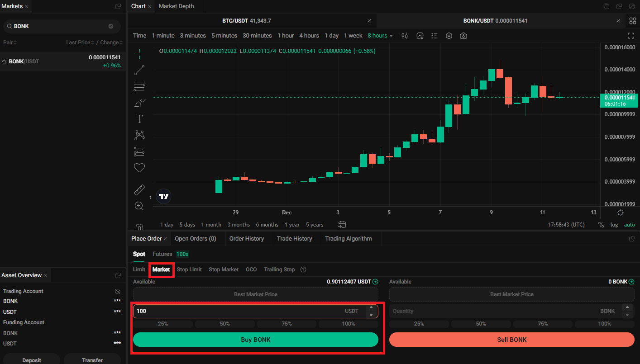Switch to the Trading Algorithm tab
Screen dimensions: 640x364
[349, 239]
